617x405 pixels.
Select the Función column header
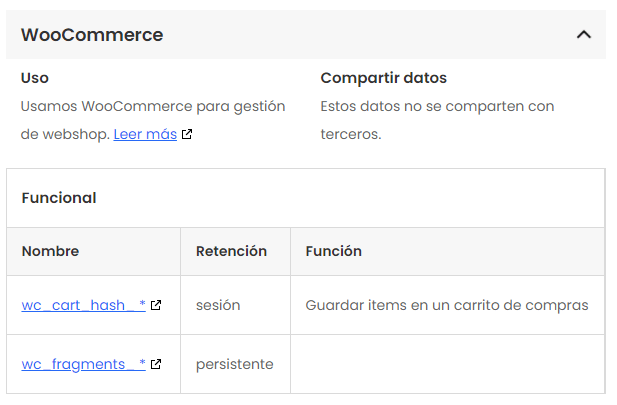[x=333, y=251]
